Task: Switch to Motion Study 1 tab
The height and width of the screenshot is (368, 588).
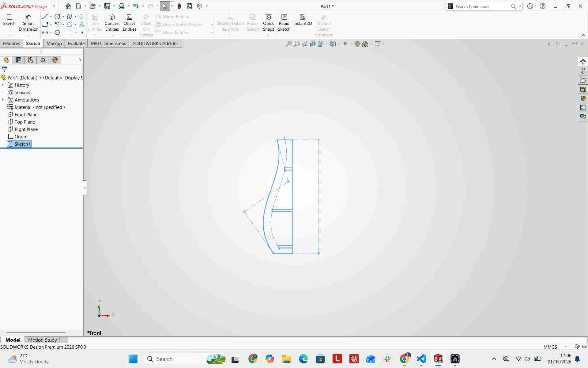Action: [44, 340]
